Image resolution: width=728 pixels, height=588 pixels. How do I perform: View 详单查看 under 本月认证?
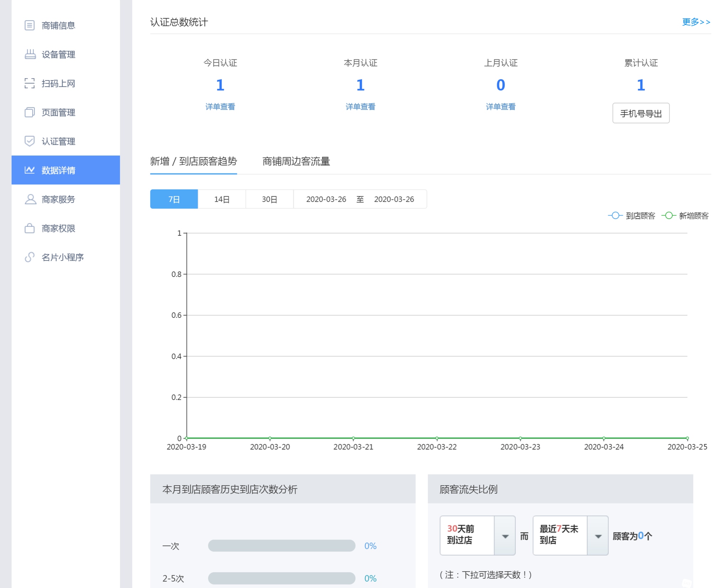tap(360, 106)
